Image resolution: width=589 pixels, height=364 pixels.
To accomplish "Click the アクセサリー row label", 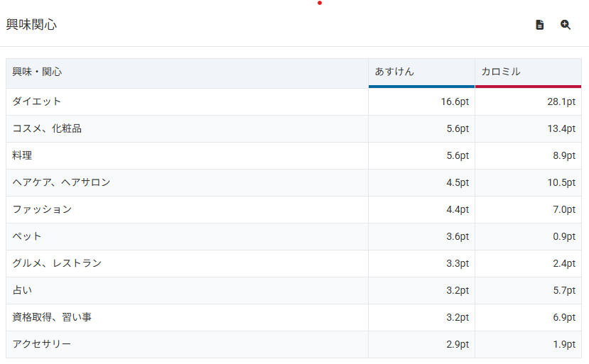I will coord(42,344).
